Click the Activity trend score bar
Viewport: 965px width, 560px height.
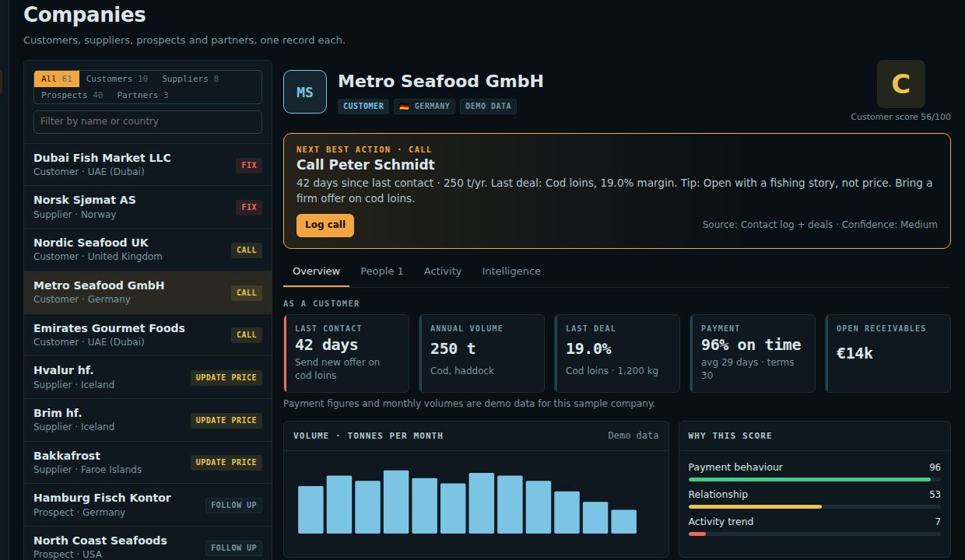(814, 534)
